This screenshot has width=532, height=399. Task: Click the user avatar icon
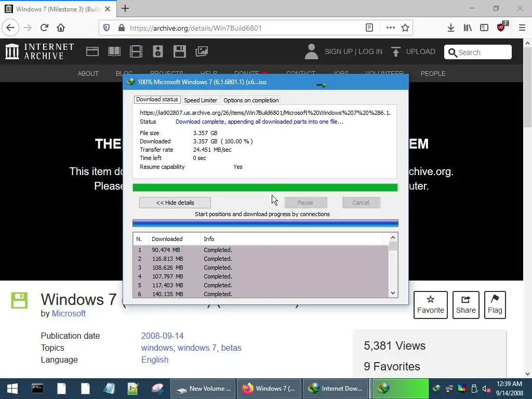pos(312,51)
